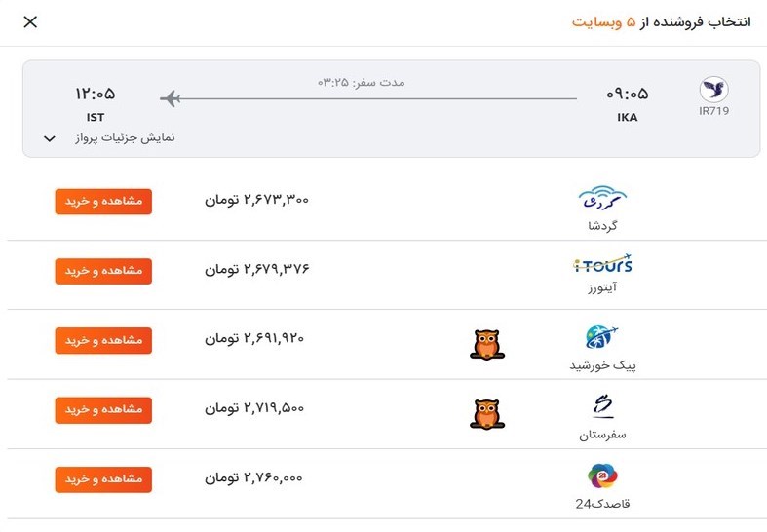Screen dimensions: 767x532
Task: Open the نمایش جزئیات پرواز link
Action: (x=125, y=138)
